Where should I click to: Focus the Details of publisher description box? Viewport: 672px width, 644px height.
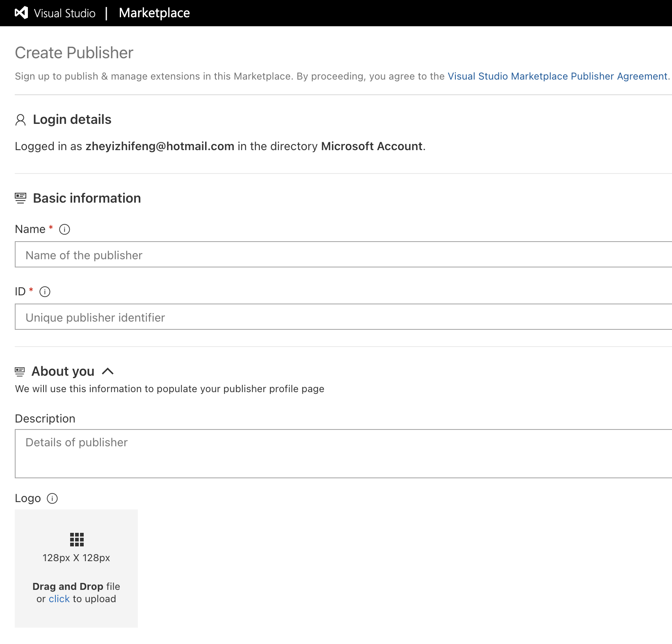point(343,454)
